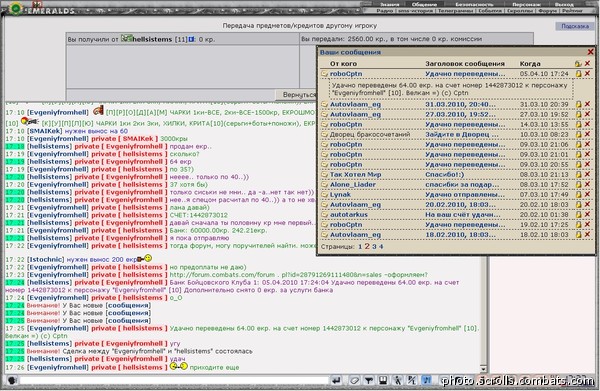The image size is (600, 391).
Task: Click the Когда column header
Action: 530,64
